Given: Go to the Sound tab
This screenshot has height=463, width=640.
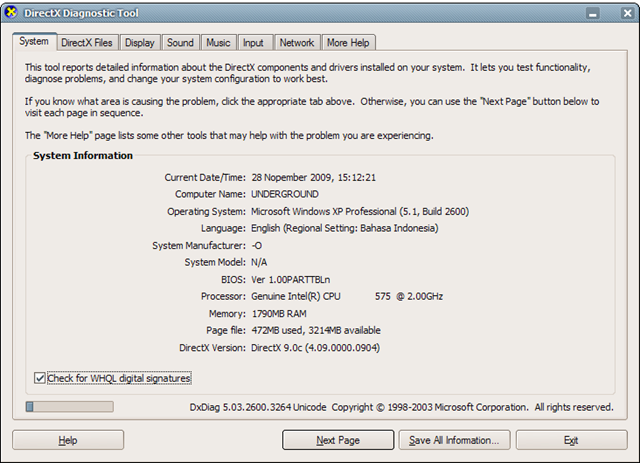Looking at the screenshot, I should [180, 43].
